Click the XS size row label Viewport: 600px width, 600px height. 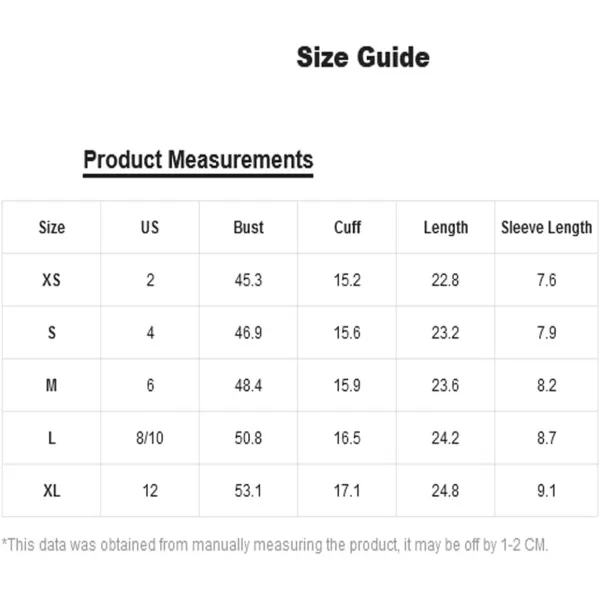[x=52, y=280]
